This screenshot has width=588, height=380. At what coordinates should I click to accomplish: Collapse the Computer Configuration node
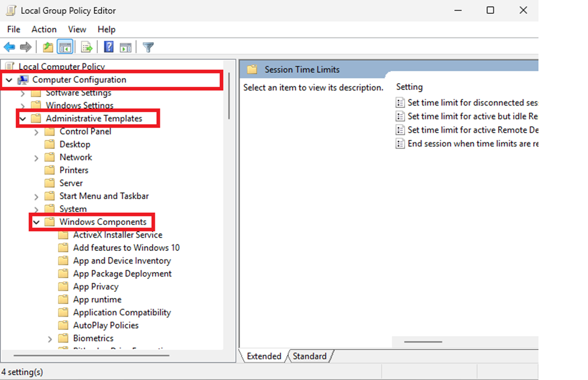(8, 79)
